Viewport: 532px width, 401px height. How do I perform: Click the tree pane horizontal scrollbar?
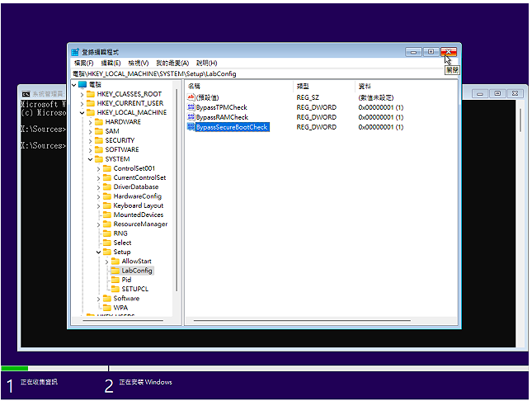[123, 320]
